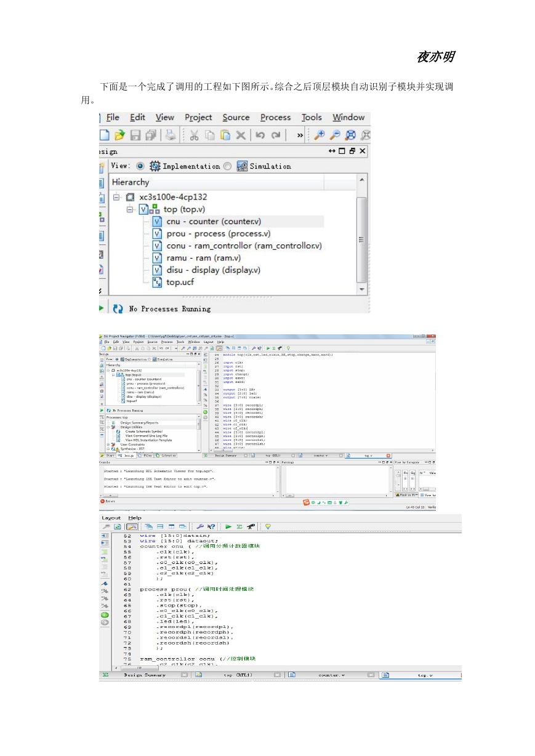Screen dimensions: 535x756
Task: Collapse top (top.v) node in enlarged Hierarchy tree
Action: (x=131, y=209)
